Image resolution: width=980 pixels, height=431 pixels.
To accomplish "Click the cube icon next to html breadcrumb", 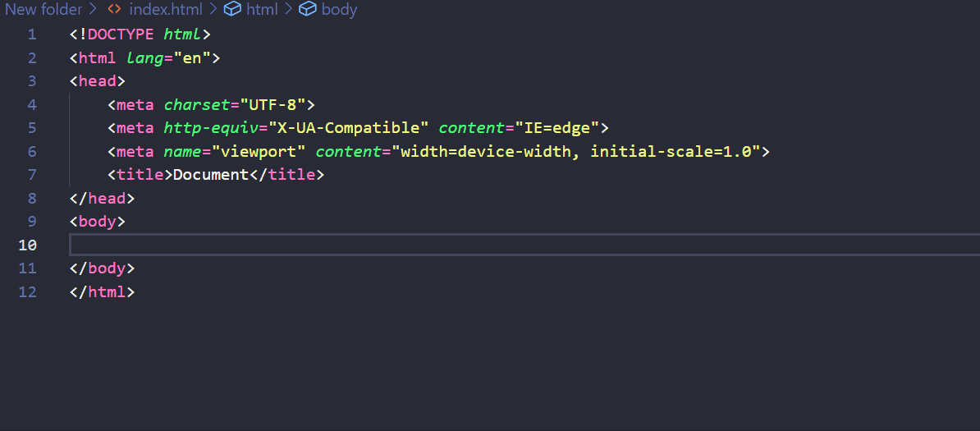I will pos(232,9).
